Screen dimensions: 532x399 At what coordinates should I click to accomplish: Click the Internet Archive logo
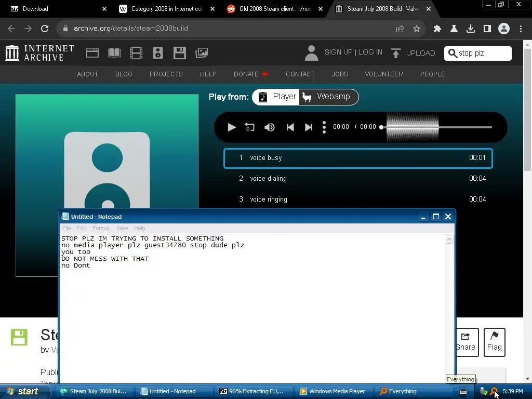click(x=39, y=53)
